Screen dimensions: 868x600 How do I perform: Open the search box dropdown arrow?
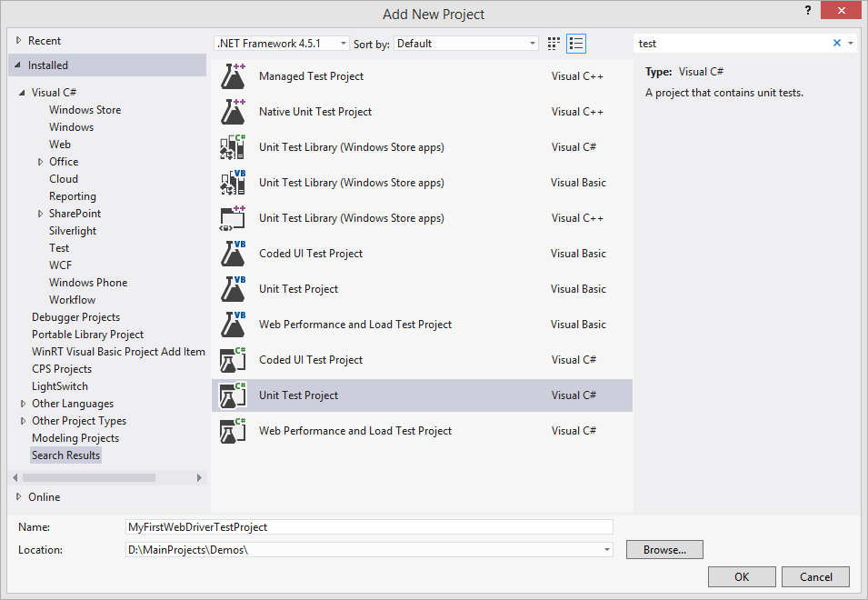851,43
